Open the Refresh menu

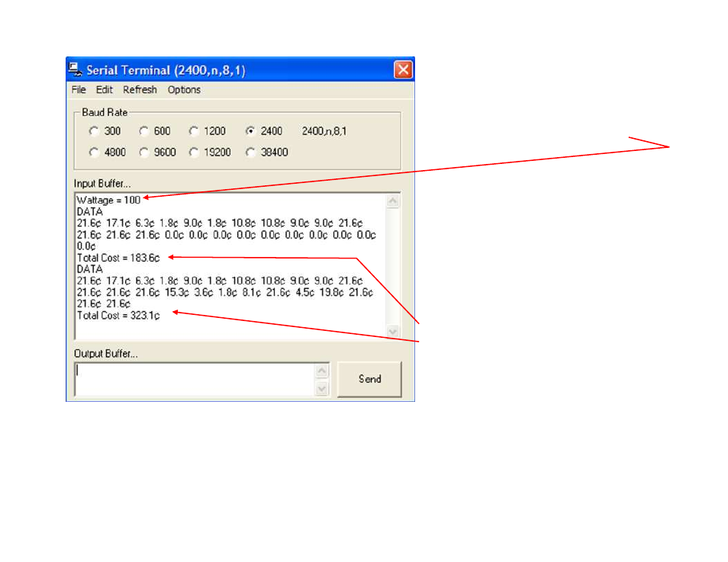(x=140, y=89)
